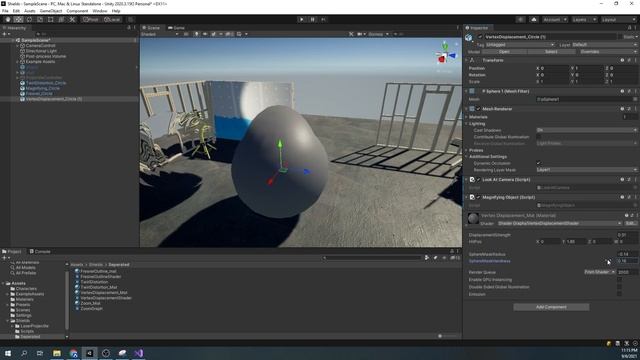Screen dimensions: 640x360
Task: Click the prefab Open button
Action: [504, 52]
